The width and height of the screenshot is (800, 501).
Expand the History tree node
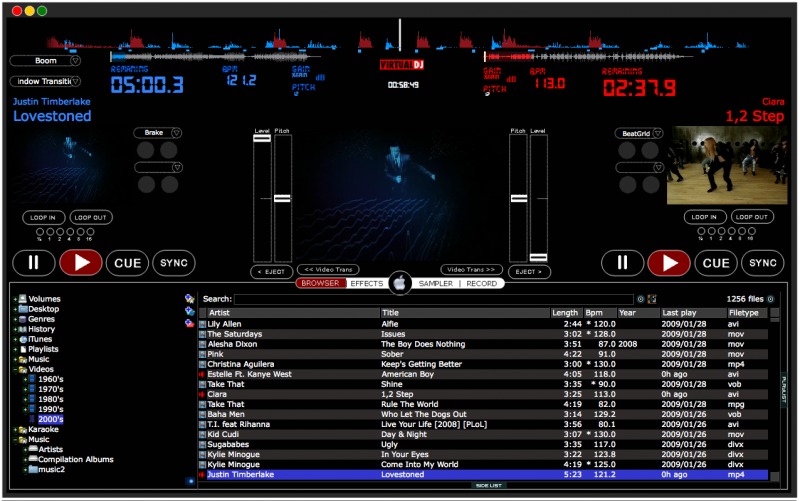coord(15,330)
